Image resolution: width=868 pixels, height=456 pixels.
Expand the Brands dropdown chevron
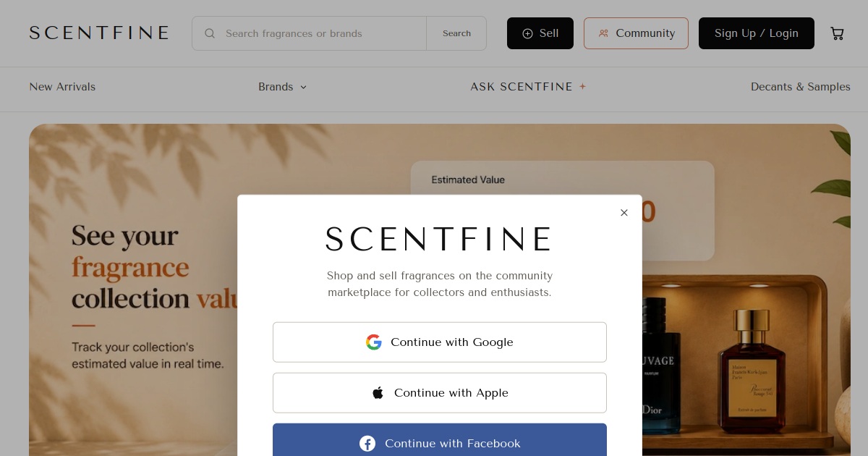click(x=303, y=87)
